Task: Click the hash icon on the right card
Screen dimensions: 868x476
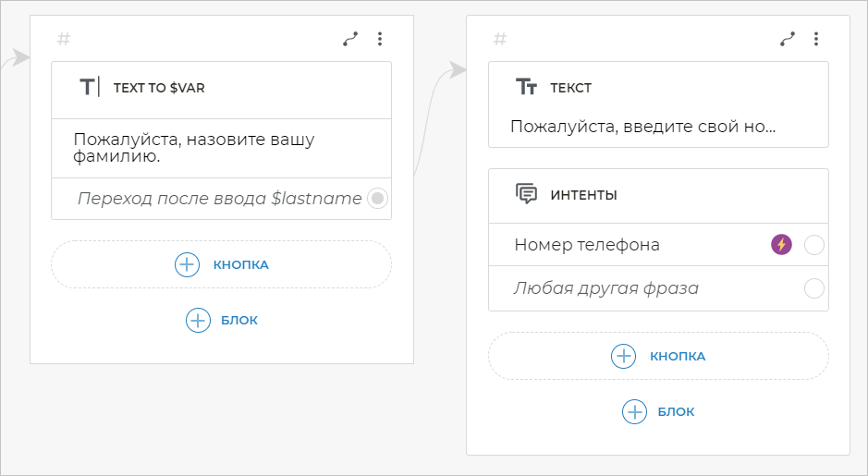Action: 500,39
